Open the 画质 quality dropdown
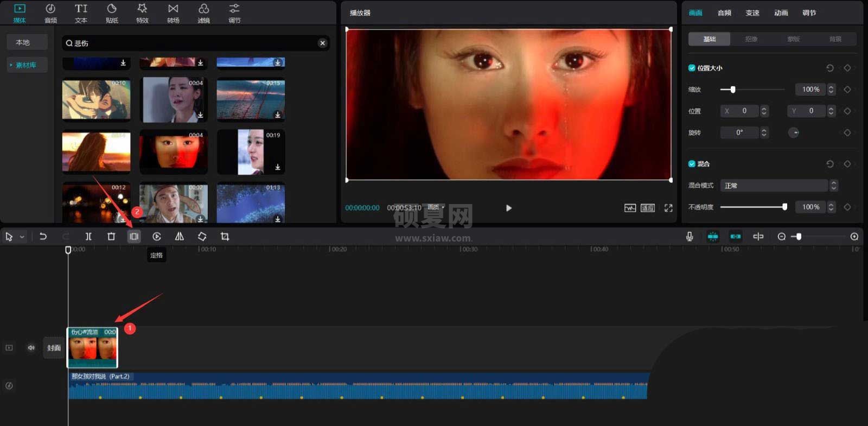This screenshot has height=426, width=868. click(436, 207)
